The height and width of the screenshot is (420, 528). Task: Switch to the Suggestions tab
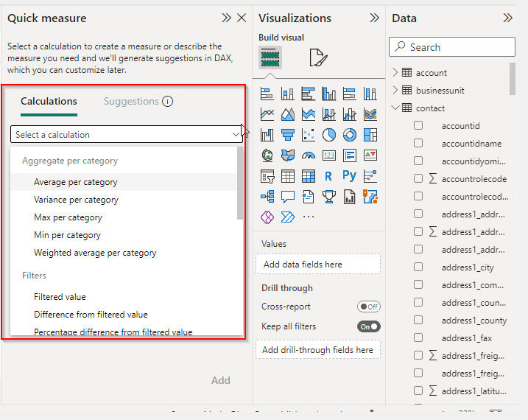(x=131, y=101)
